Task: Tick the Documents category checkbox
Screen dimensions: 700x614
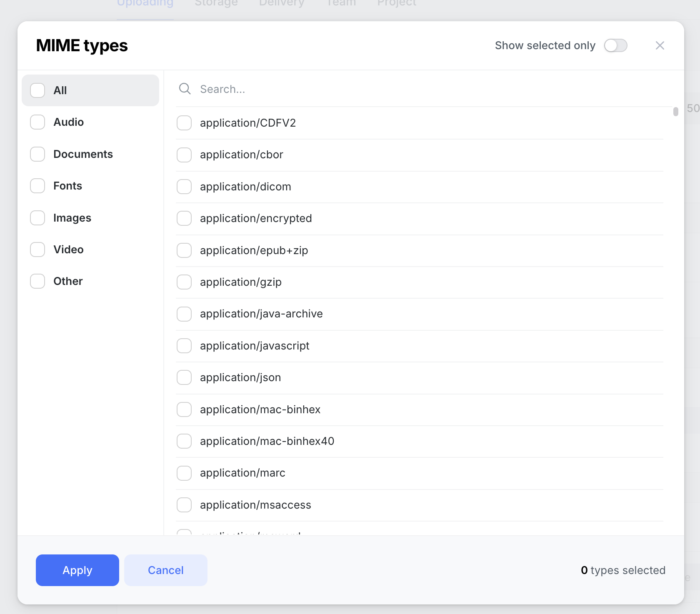Action: coord(37,154)
